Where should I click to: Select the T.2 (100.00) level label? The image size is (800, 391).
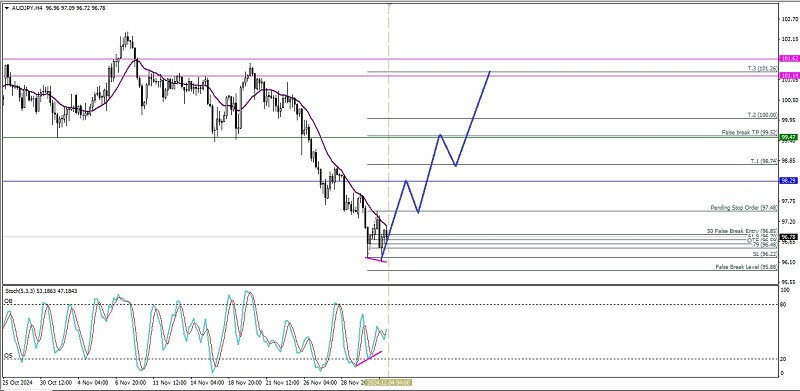762,115
